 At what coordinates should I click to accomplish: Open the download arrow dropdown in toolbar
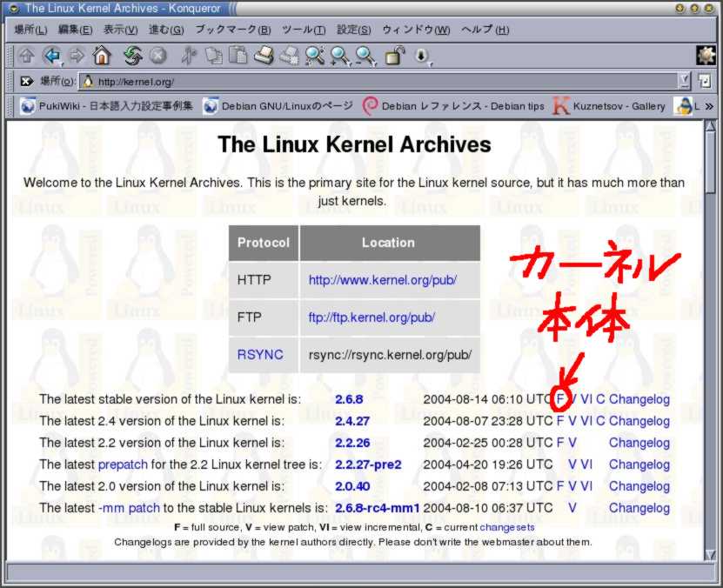click(x=422, y=56)
